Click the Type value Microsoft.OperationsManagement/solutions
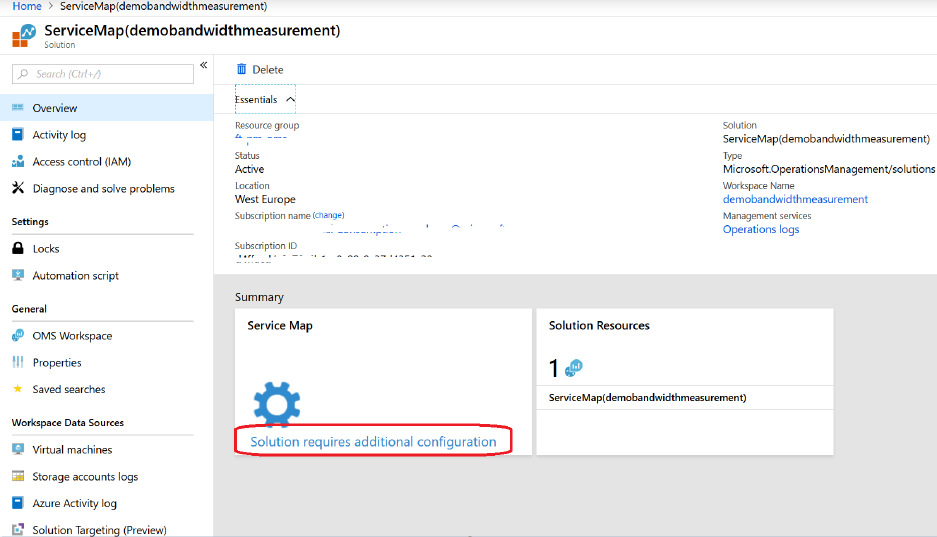The width and height of the screenshot is (937, 537). point(829,169)
